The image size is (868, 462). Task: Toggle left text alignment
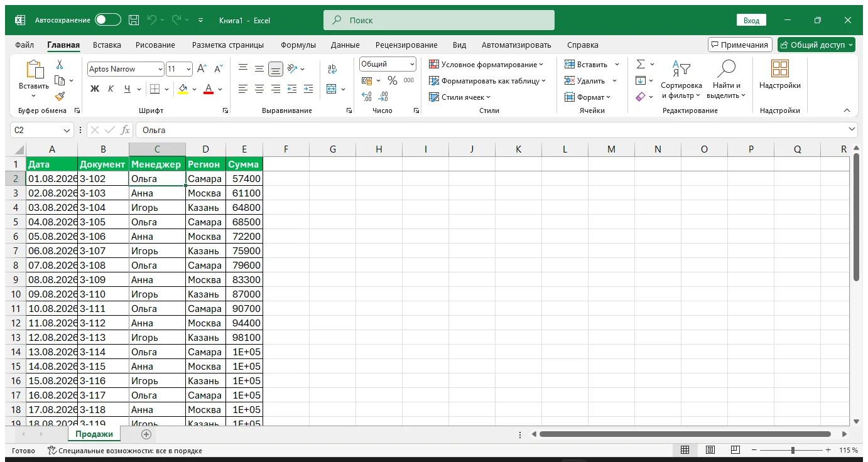tap(243, 89)
